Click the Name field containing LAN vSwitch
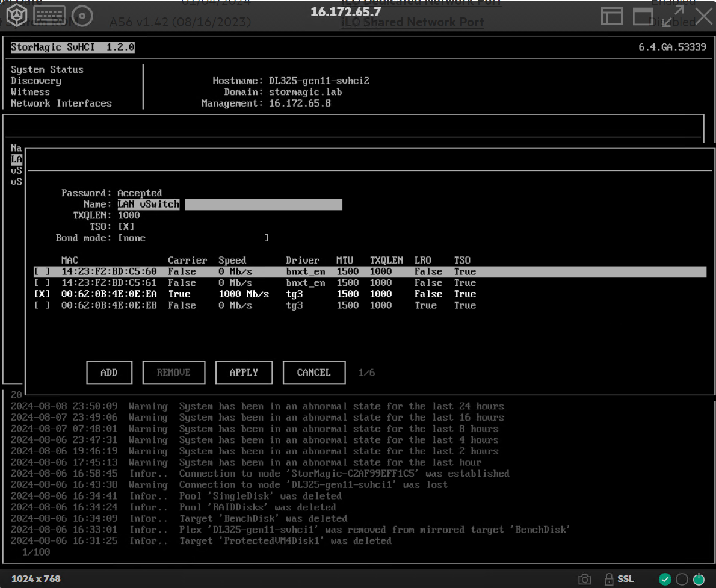The image size is (716, 588). pyautogui.click(x=230, y=204)
